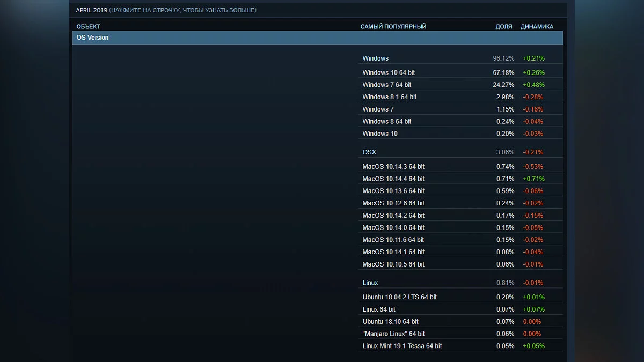Click the MacOS 10.11.6 64 bit row
Image resolution: width=644 pixels, height=362 pixels.
click(460, 240)
